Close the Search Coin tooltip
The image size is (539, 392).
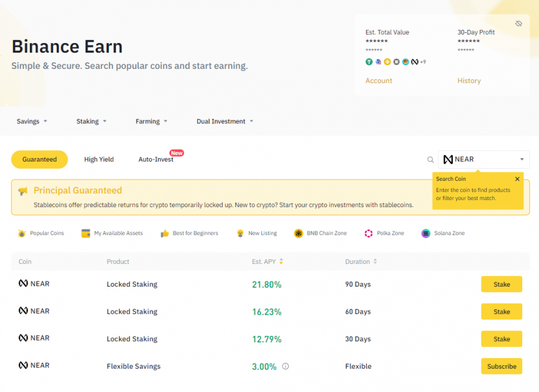[517, 179]
